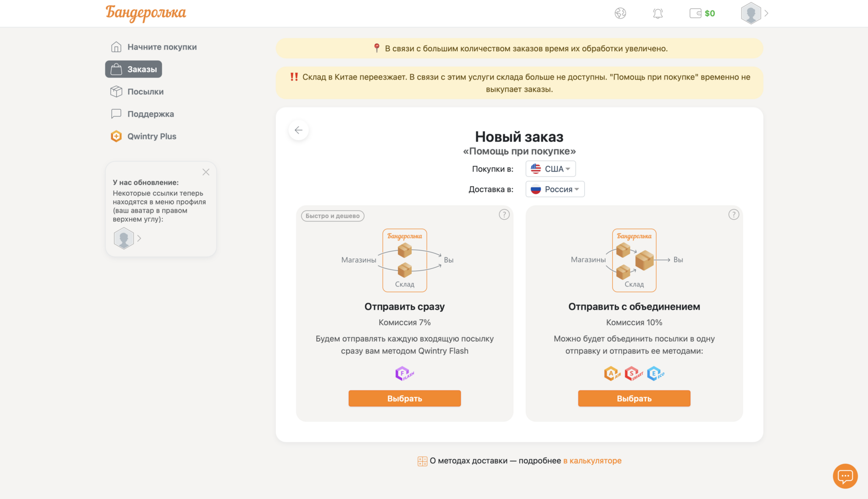Open the profile avatar in the header
868x499 pixels.
click(x=751, y=13)
